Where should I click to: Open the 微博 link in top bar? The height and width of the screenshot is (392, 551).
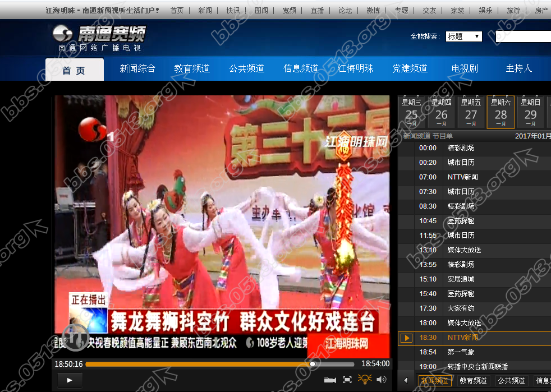tap(373, 10)
